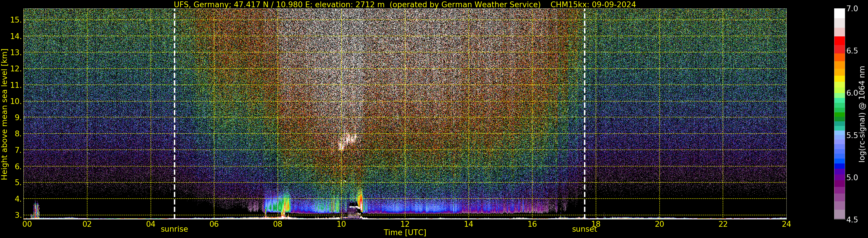Click the '04' time axis tick label
Viewport: 868px width, 238px height.
[x=151, y=224]
